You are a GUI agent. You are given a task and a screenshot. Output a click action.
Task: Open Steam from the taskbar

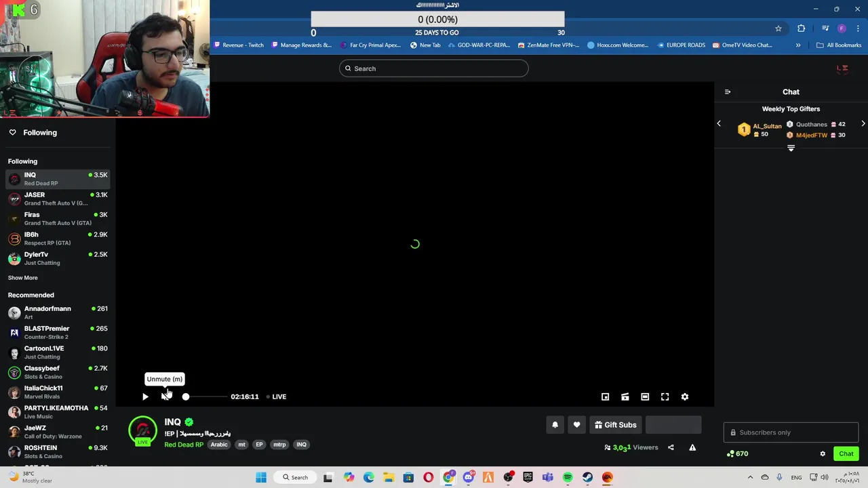coord(587,477)
